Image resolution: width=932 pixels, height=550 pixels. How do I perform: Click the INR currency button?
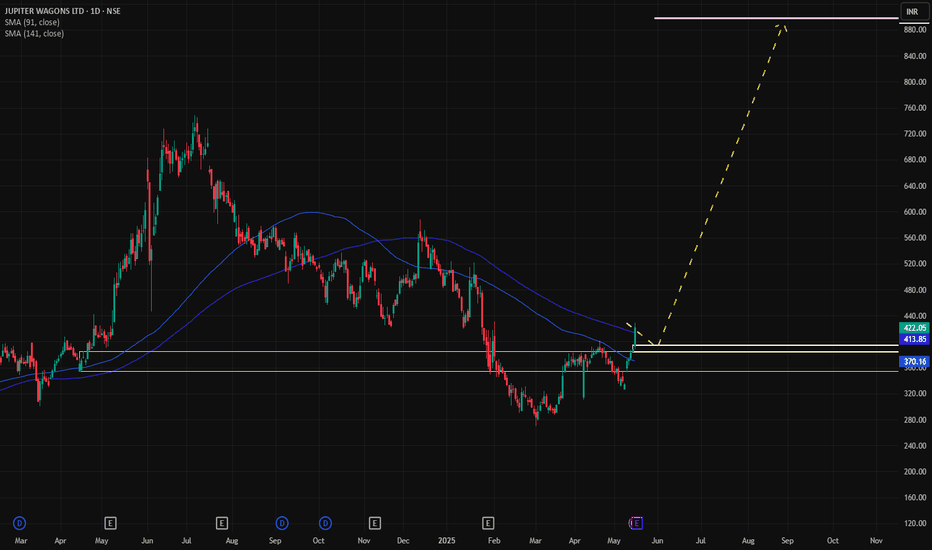912,12
